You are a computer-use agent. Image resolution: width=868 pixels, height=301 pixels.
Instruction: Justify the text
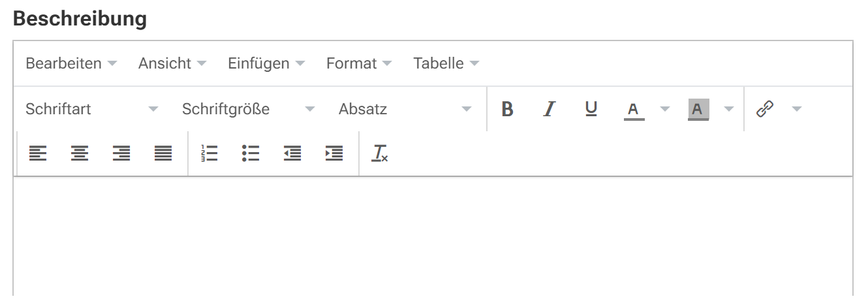click(163, 153)
